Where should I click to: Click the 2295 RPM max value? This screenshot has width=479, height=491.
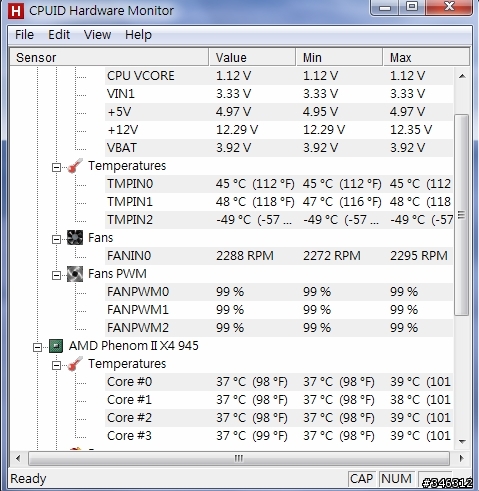click(x=419, y=256)
